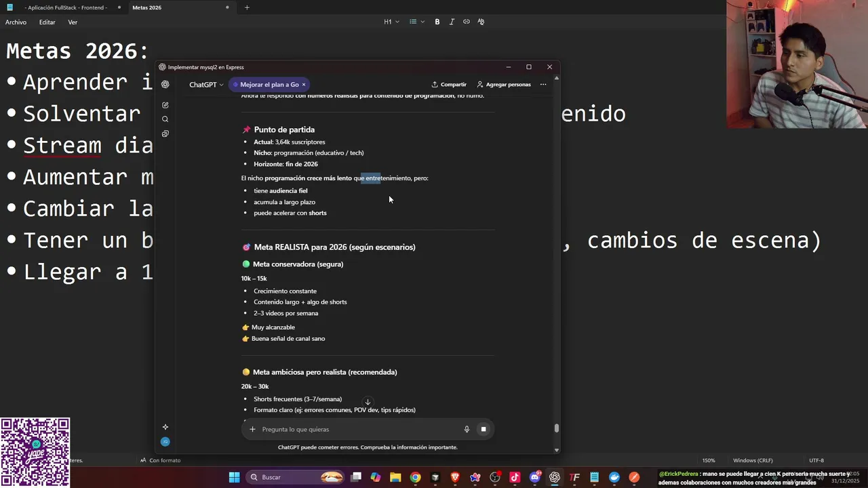Open the search chats icon in ChatGPT sidebar

tap(165, 119)
